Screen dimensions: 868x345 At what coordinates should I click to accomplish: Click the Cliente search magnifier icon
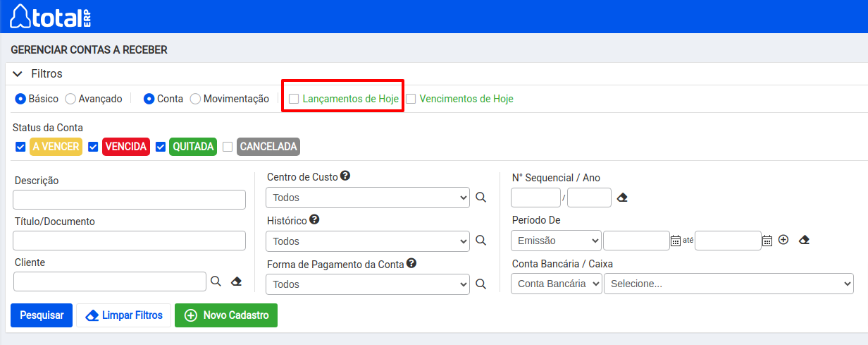coord(216,282)
